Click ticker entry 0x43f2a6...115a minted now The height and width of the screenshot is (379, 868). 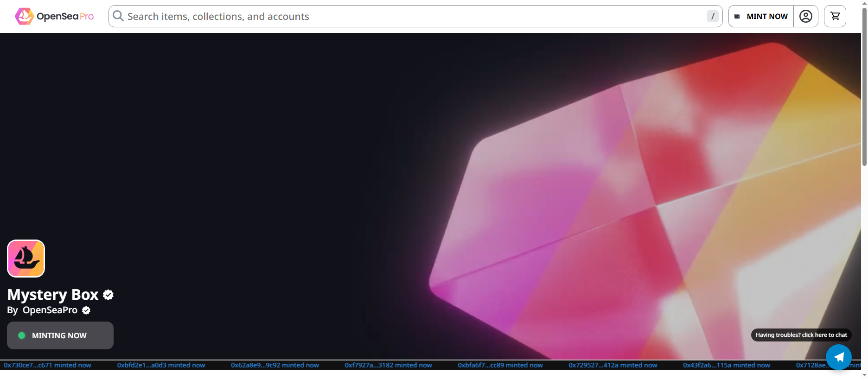pyautogui.click(x=727, y=365)
